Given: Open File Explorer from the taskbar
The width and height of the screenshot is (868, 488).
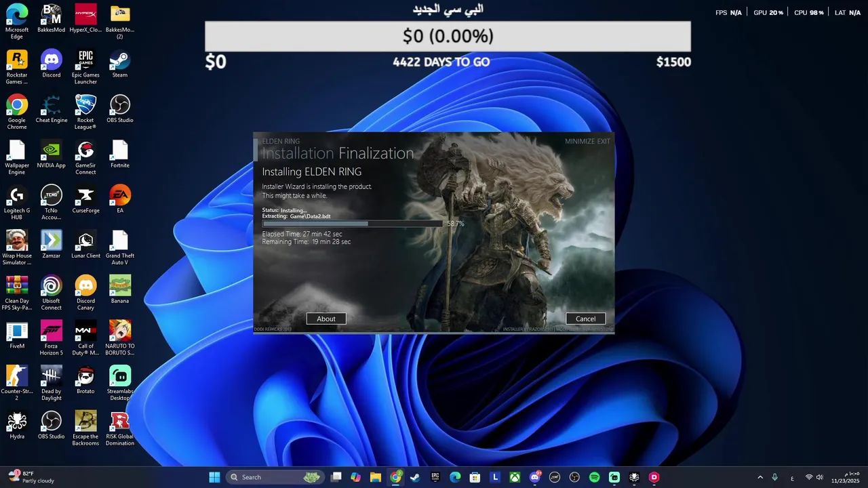Looking at the screenshot, I should pyautogui.click(x=376, y=477).
